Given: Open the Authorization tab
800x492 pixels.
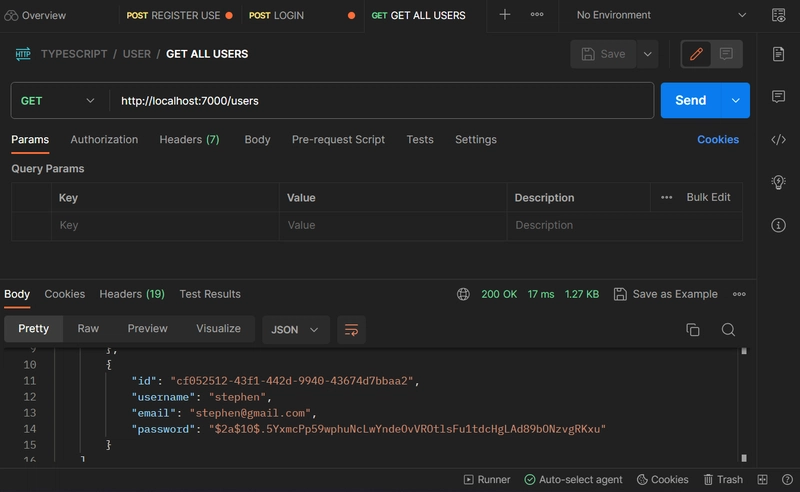Looking at the screenshot, I should tap(104, 140).
